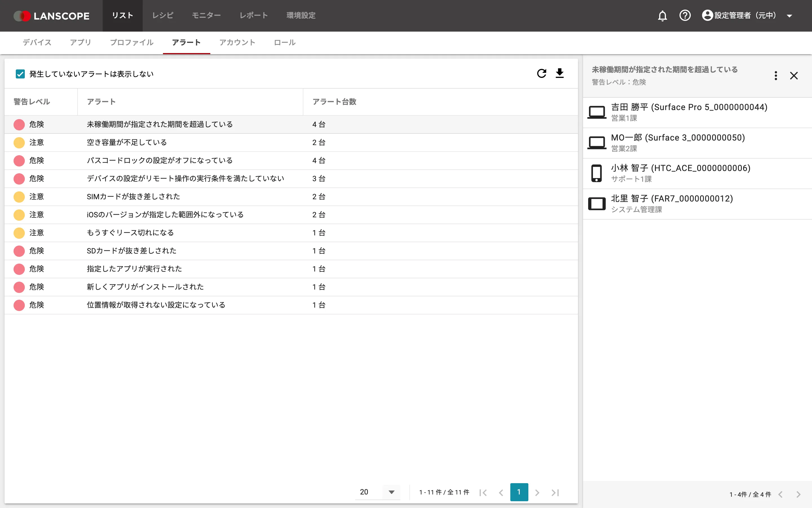
Task: Select alert iOSのバージョンが指定した範囲外になっている
Action: tap(291, 215)
